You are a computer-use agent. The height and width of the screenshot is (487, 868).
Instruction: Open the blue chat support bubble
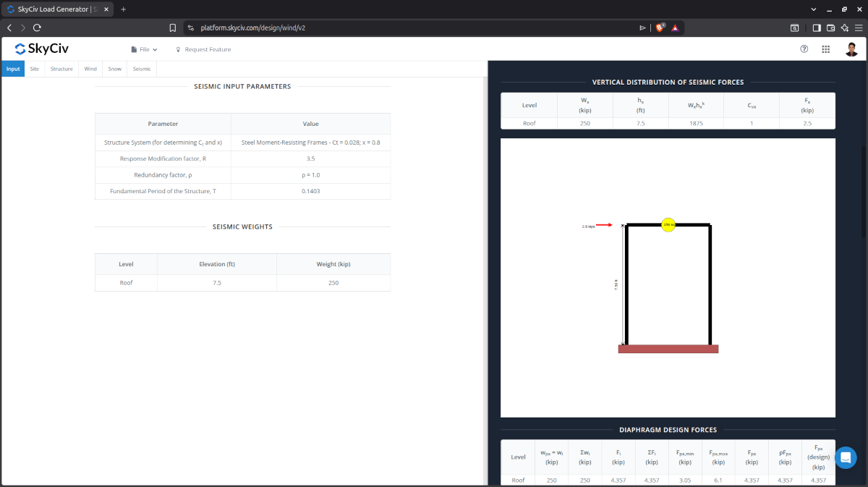845,457
